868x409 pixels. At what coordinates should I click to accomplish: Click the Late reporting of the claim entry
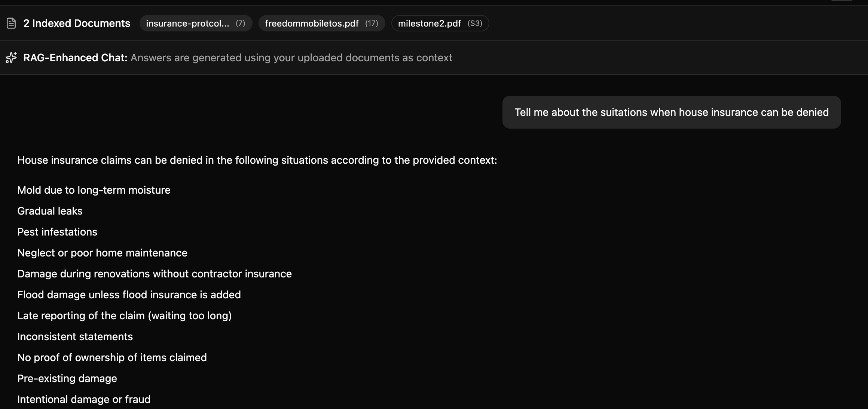tap(125, 316)
